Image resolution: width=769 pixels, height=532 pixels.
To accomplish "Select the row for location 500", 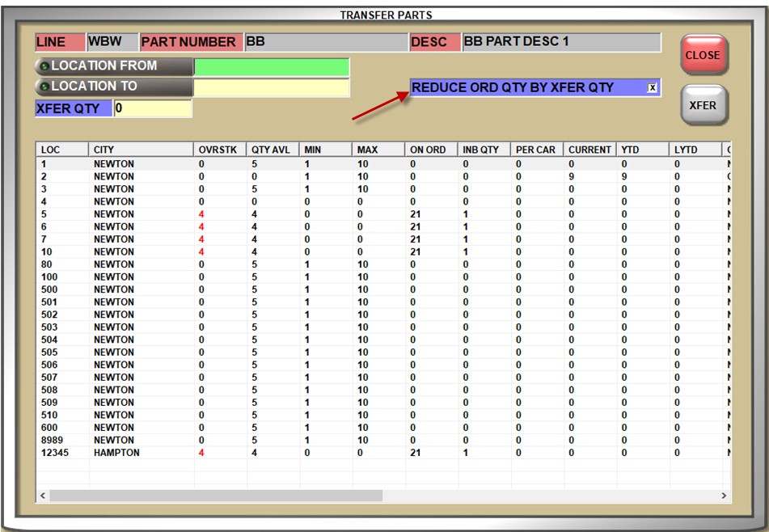I will 243,289.
